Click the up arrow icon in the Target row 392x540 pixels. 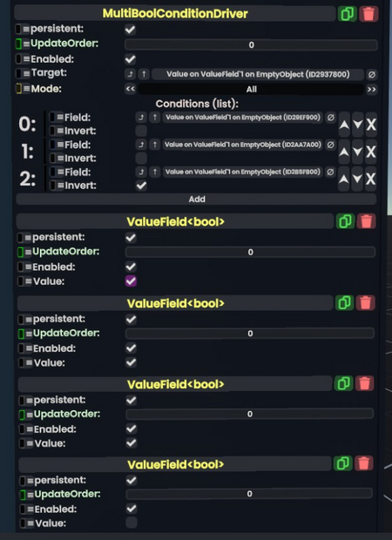pos(144,74)
